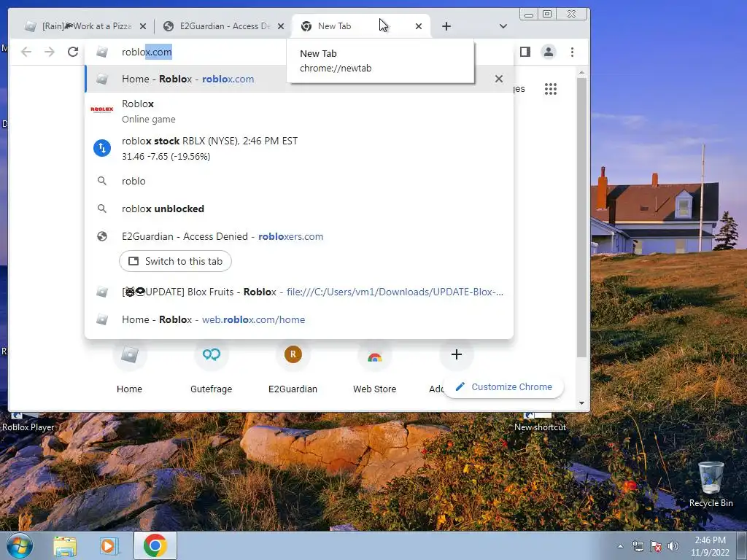This screenshot has height=560, width=747.
Task: Show hidden tray icons arrow
Action: (x=620, y=546)
